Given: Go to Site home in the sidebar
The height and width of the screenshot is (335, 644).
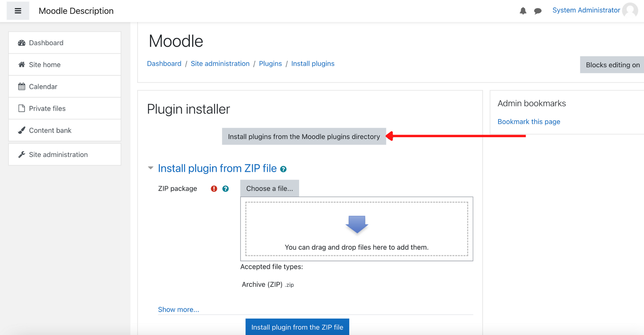Looking at the screenshot, I should click(x=65, y=65).
